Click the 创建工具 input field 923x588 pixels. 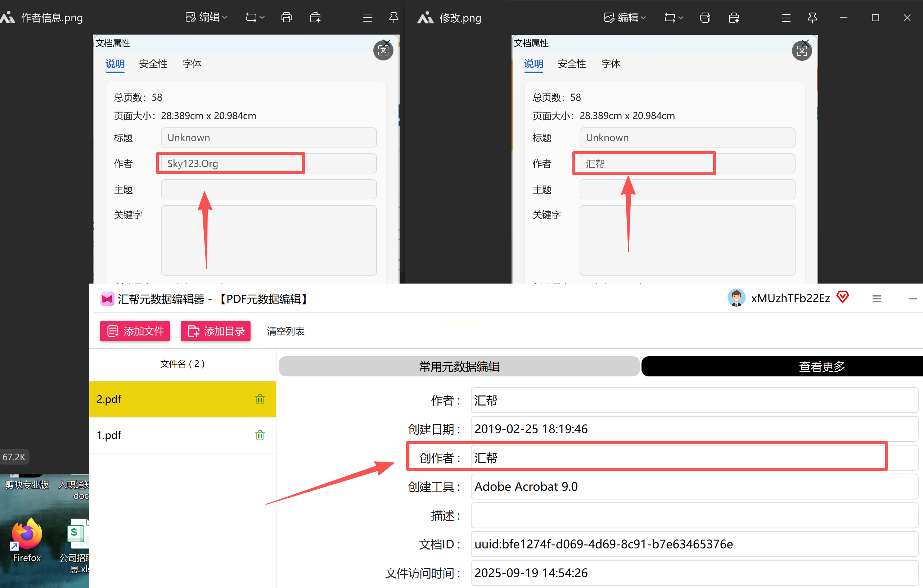coord(694,487)
